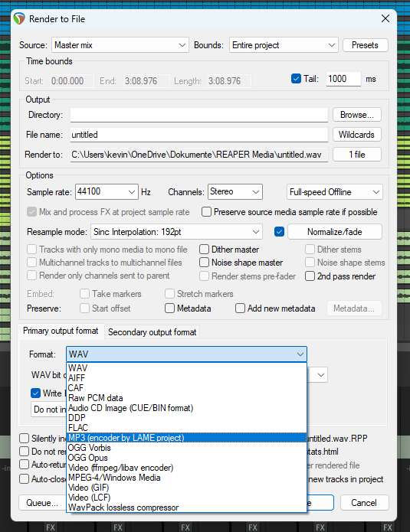Enable the 2nd pass render checkbox
The width and height of the screenshot is (410, 532).
click(310, 276)
